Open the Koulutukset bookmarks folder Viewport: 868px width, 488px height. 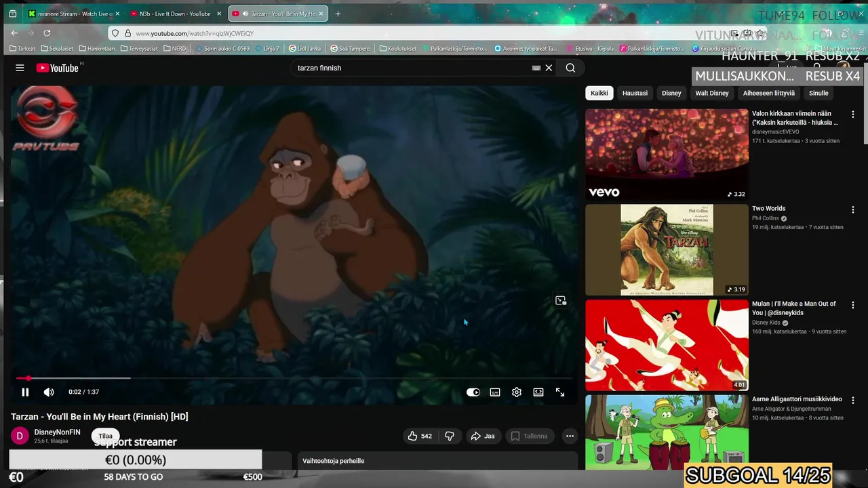pos(398,49)
